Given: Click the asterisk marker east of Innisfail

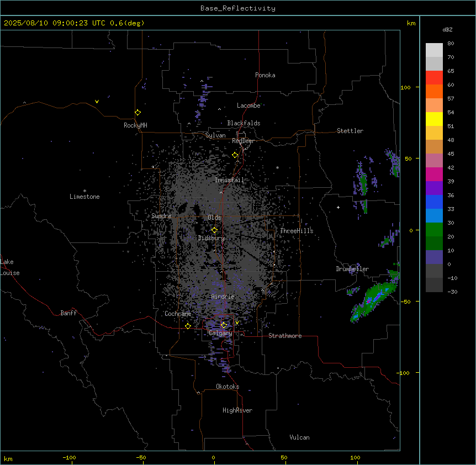Looking at the screenshot, I should [277, 167].
